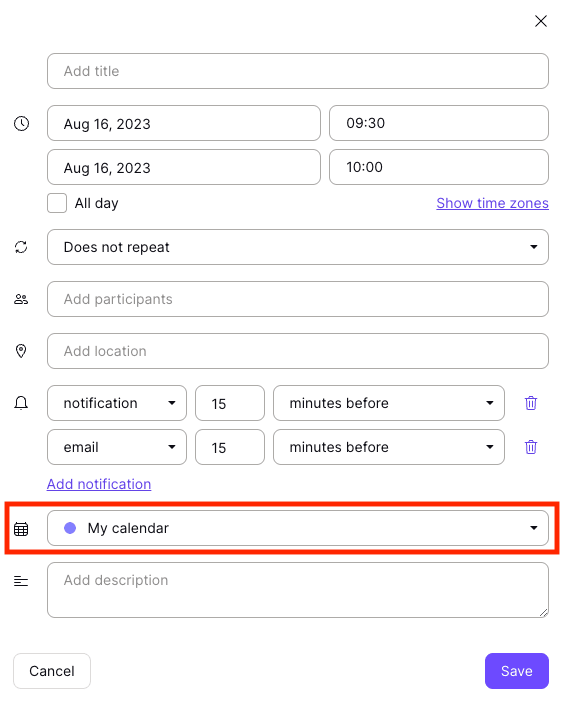Open minutes before dropdown in notification row
The height and width of the screenshot is (706, 576).
tap(389, 403)
